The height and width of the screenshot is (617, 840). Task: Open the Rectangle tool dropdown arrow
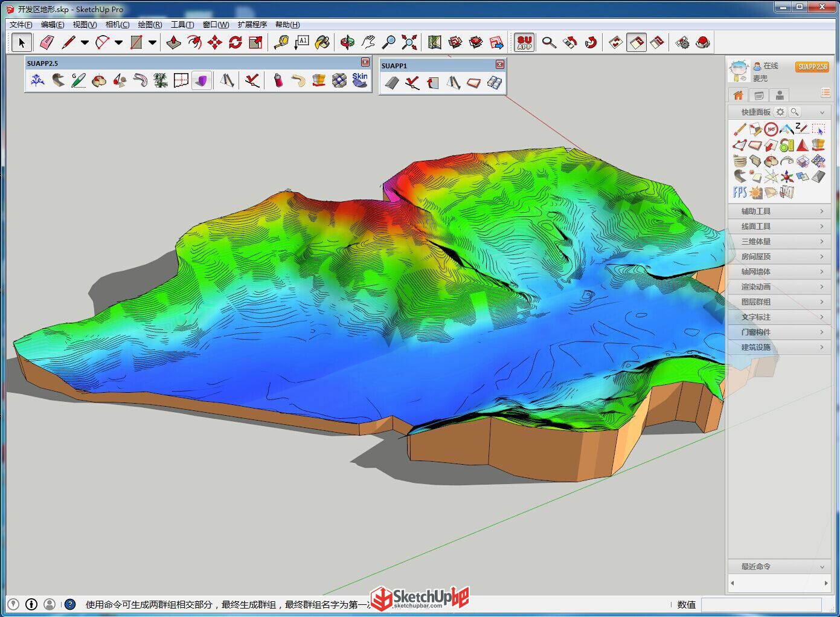(152, 42)
